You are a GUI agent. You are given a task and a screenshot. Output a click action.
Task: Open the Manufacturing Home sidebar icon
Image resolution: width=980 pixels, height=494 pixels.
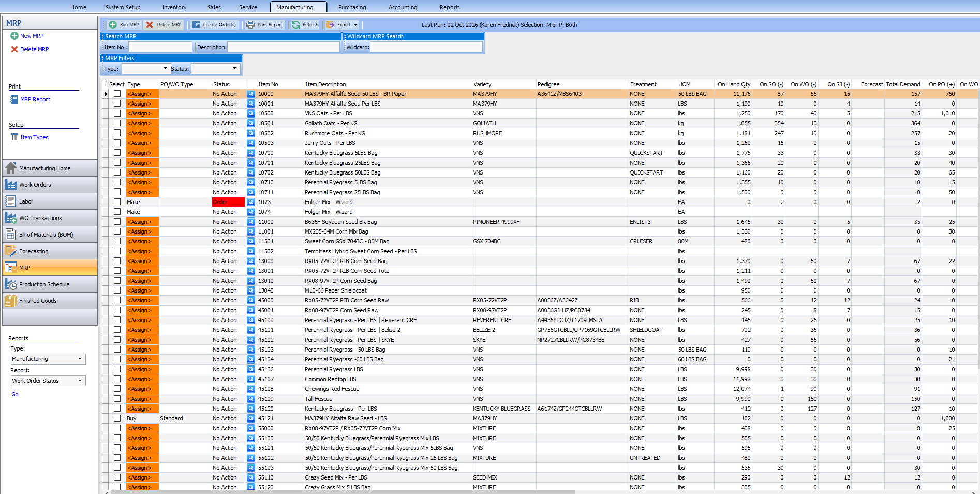point(11,168)
